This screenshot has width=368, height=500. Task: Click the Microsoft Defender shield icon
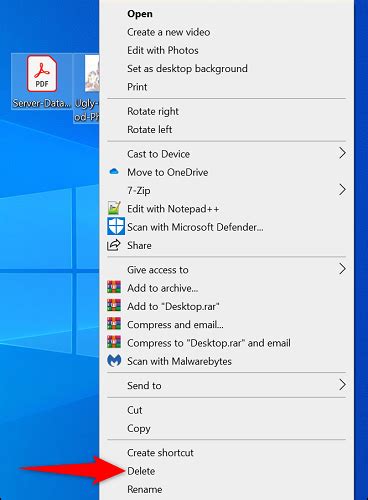[x=116, y=226]
